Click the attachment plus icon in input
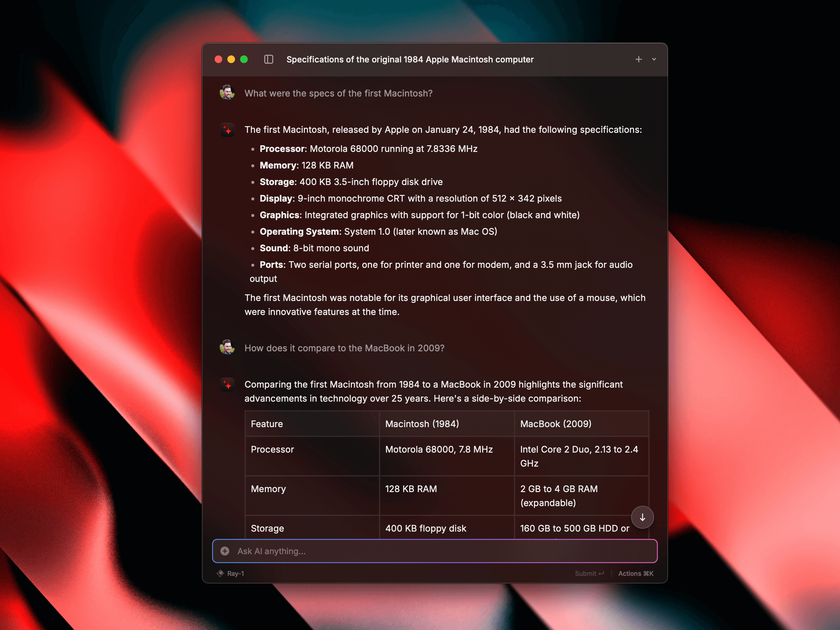Screen dimensions: 840x630 (x=225, y=551)
